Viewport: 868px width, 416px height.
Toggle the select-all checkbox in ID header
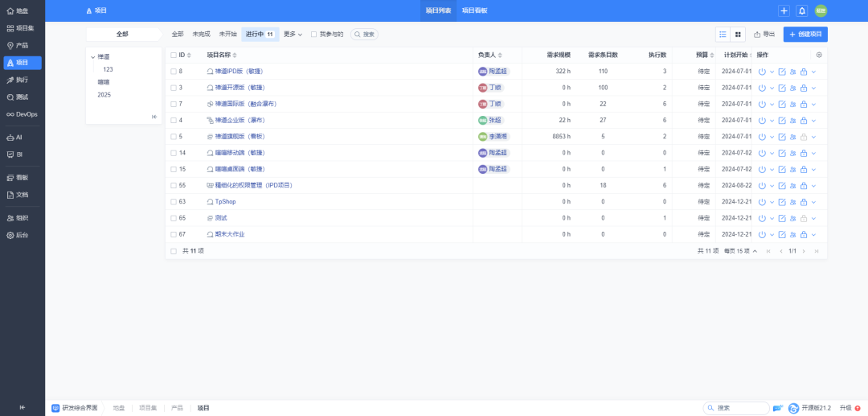click(x=173, y=55)
